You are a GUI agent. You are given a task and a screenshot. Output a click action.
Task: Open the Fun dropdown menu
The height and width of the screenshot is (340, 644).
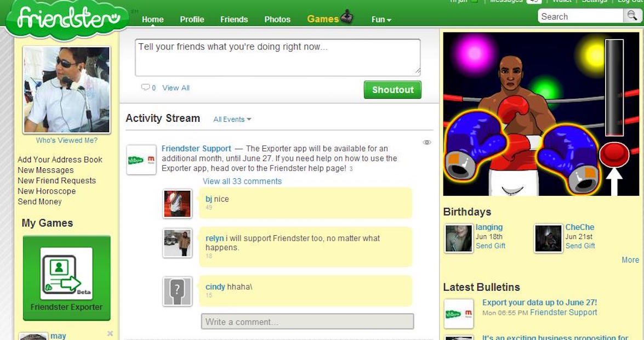381,20
